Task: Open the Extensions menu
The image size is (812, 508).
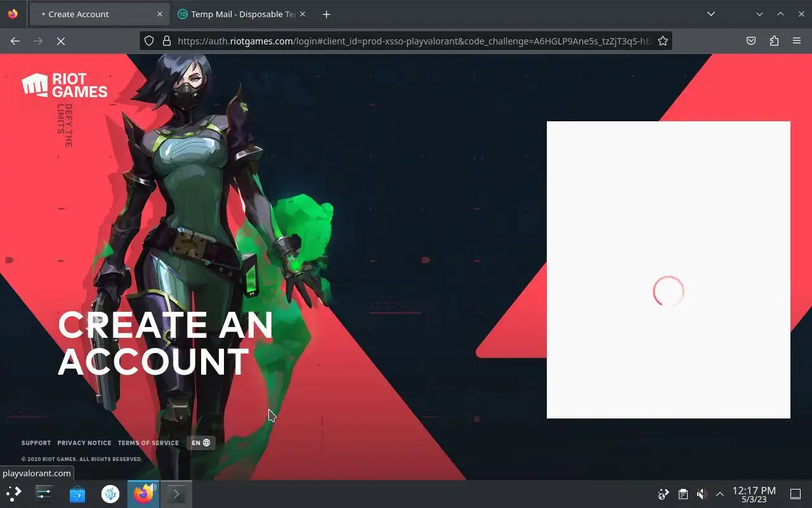Action: pyautogui.click(x=774, y=41)
